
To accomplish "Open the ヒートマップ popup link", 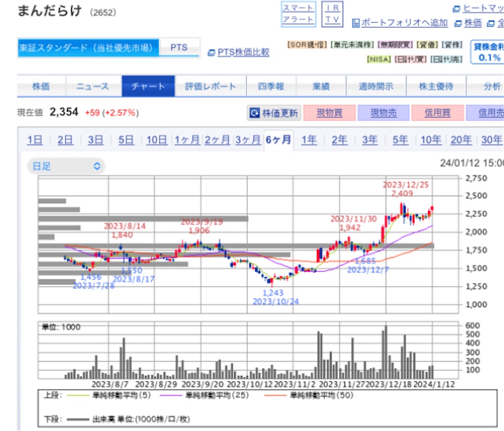I will [483, 8].
